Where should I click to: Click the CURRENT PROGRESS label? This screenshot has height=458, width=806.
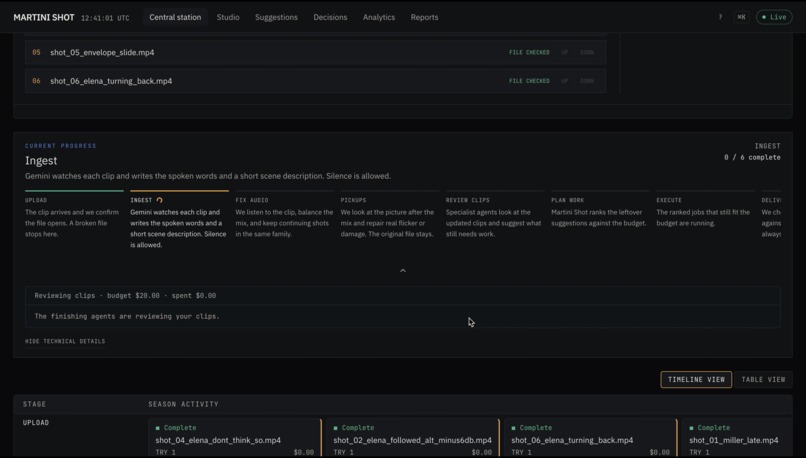point(61,146)
